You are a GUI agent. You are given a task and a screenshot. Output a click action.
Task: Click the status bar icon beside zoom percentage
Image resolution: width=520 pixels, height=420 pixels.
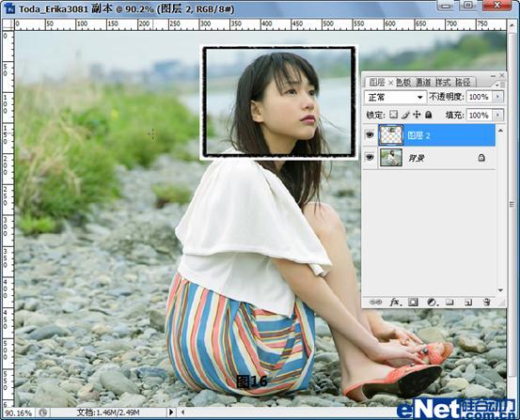tap(42, 412)
